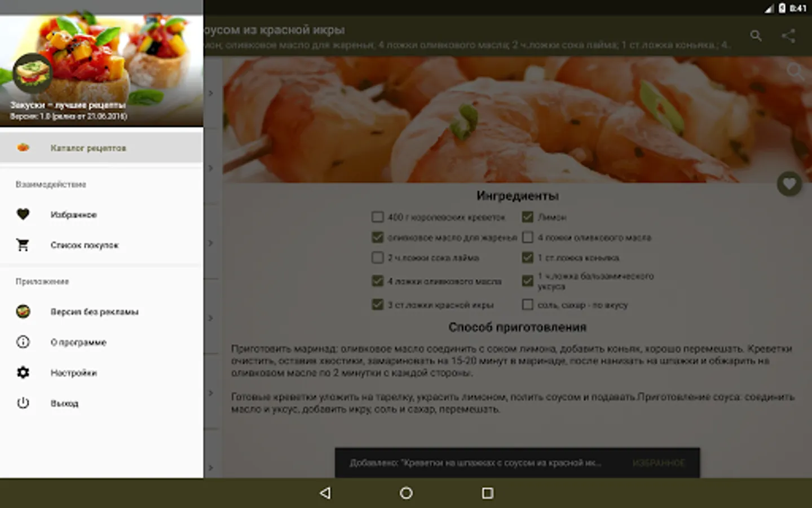Tap the share icon in the top bar
The height and width of the screenshot is (508, 812).
(788, 36)
